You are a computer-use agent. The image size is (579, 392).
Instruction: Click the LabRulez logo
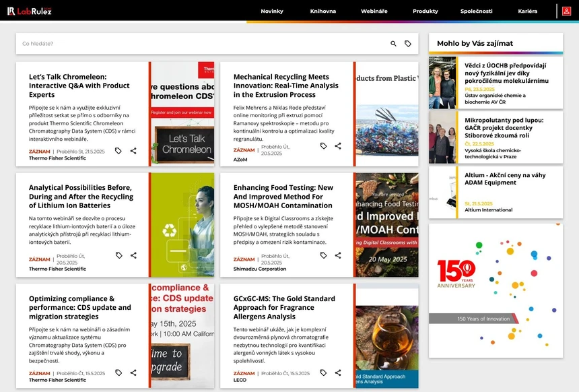[x=30, y=11]
